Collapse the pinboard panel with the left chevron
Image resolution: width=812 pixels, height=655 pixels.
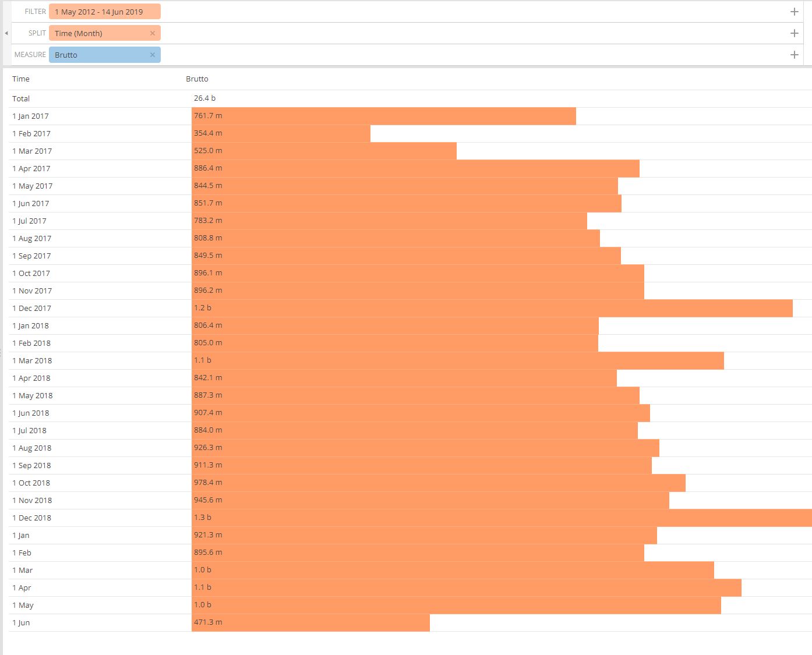coord(5,33)
